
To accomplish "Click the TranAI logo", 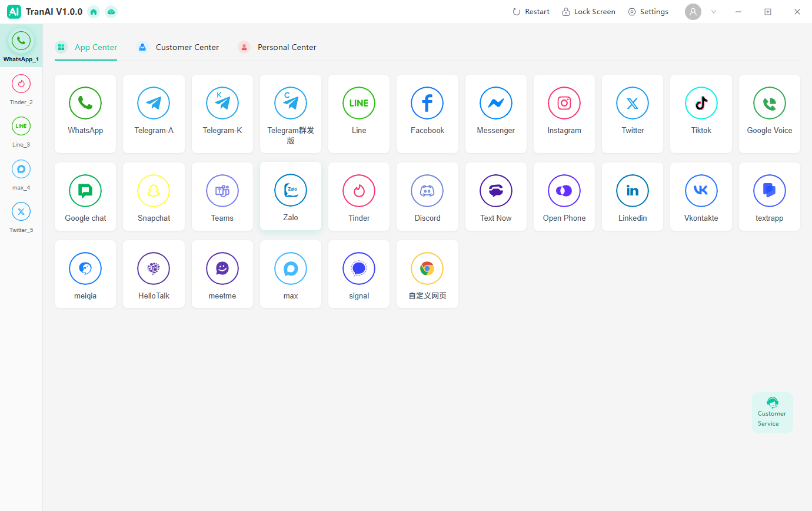I will click(14, 12).
